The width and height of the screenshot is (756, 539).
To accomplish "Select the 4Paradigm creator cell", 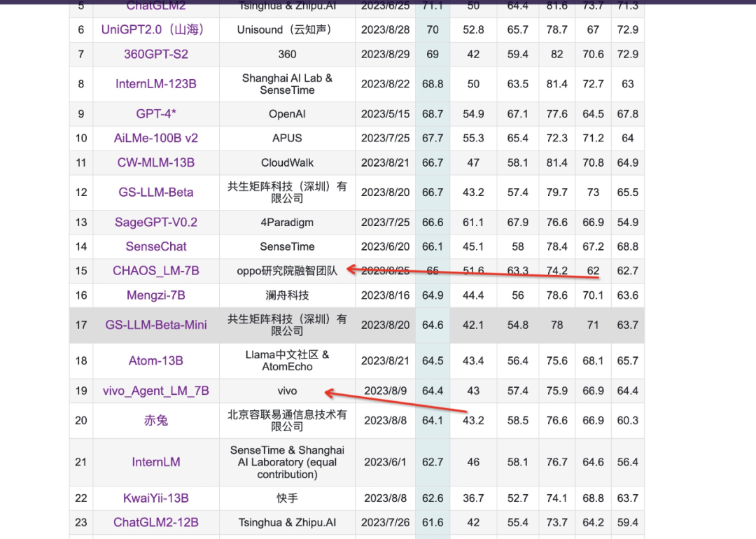I will (x=288, y=223).
